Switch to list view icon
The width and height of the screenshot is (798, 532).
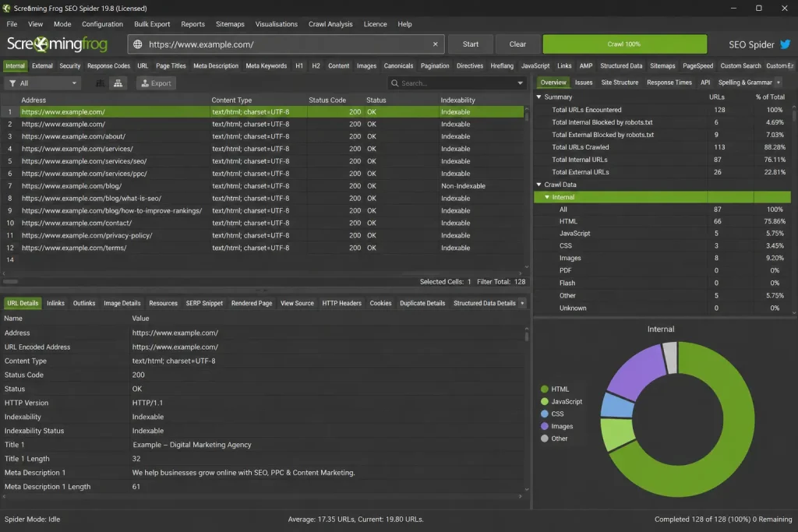point(101,83)
